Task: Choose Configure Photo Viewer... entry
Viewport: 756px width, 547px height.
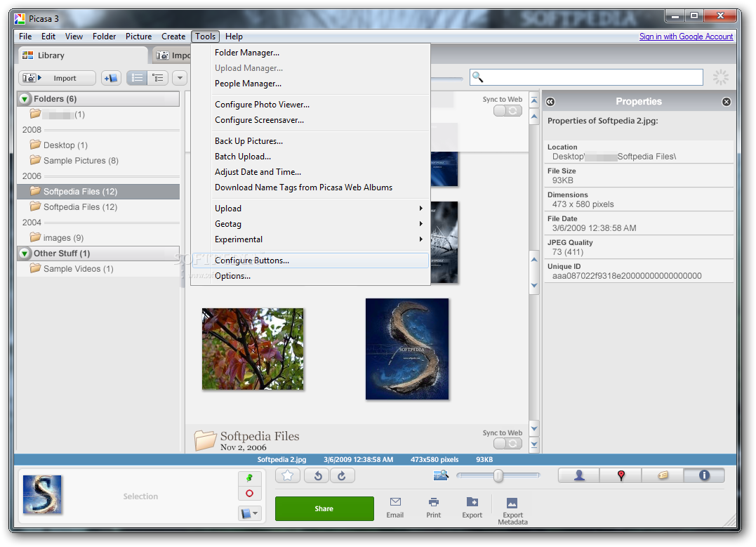Action: click(310, 105)
